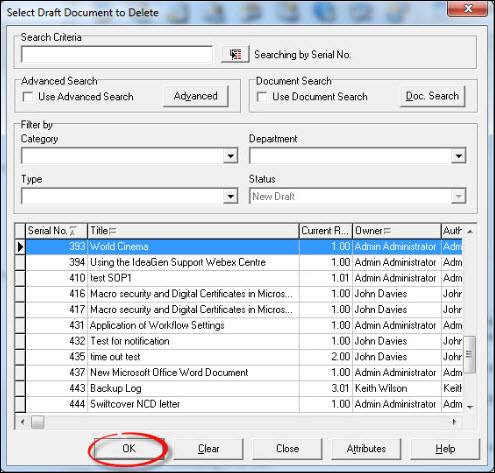The height and width of the screenshot is (473, 495).
Task: Enable Use Advanced Search checkbox
Action: 28,97
